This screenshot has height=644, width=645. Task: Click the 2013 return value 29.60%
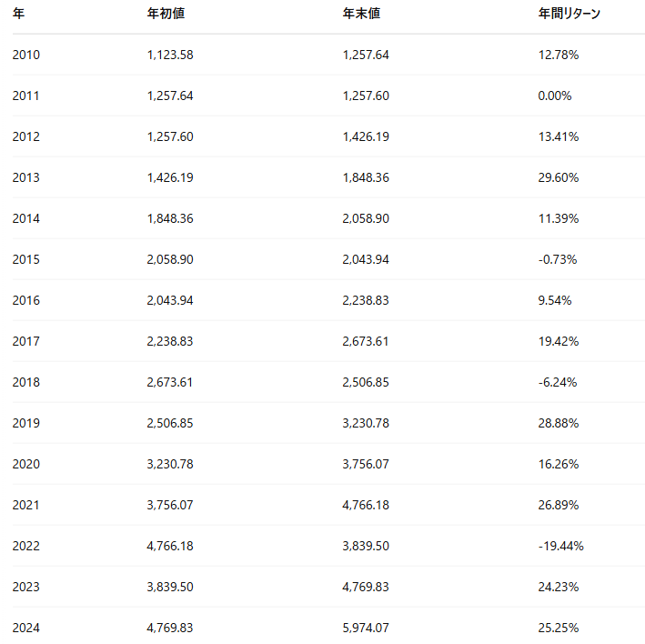coord(559,177)
